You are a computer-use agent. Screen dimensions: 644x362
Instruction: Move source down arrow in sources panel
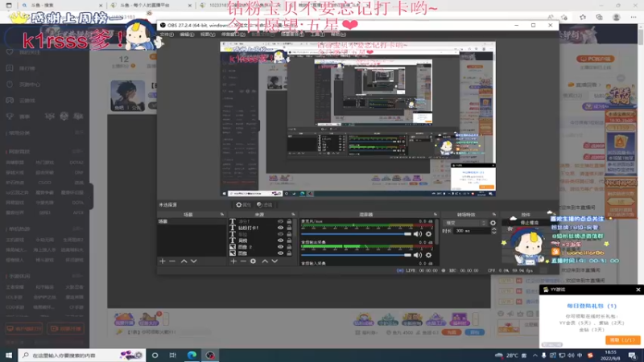[x=275, y=261]
